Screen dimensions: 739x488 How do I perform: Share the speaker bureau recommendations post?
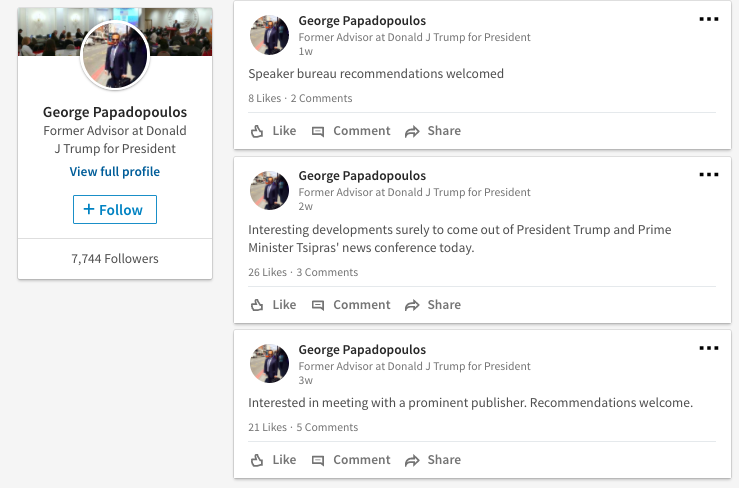[x=433, y=131]
